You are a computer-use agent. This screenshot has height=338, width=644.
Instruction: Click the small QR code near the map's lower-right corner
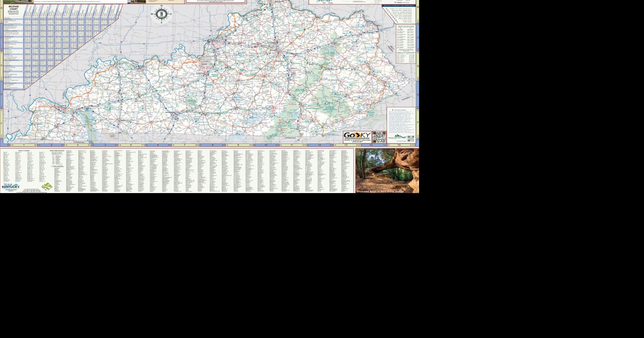click(x=411, y=139)
